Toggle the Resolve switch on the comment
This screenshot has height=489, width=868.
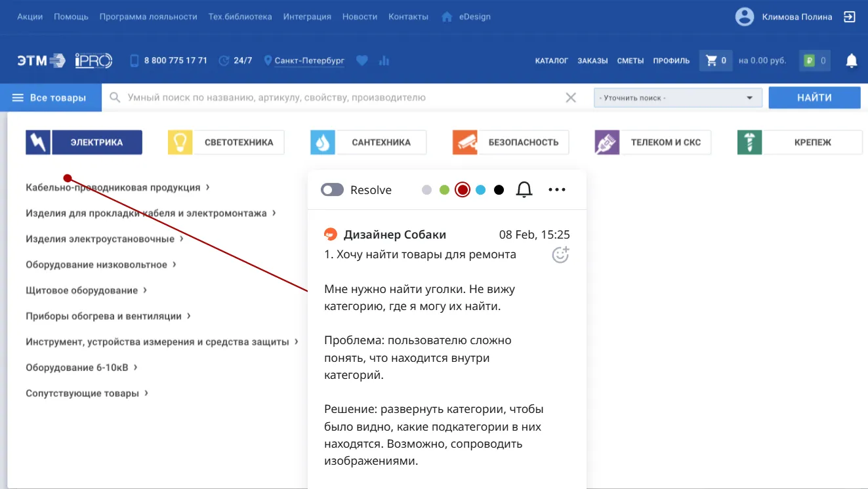(x=332, y=189)
